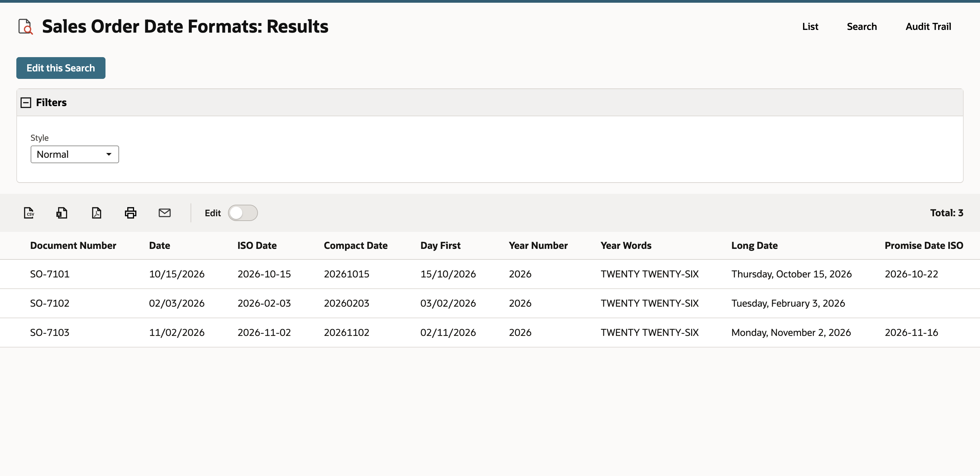Click the saved search page icon
This screenshot has width=980, height=476.
[26, 27]
